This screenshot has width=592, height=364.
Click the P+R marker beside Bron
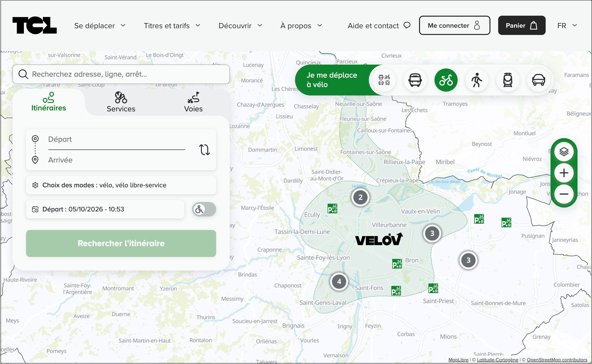(x=397, y=264)
